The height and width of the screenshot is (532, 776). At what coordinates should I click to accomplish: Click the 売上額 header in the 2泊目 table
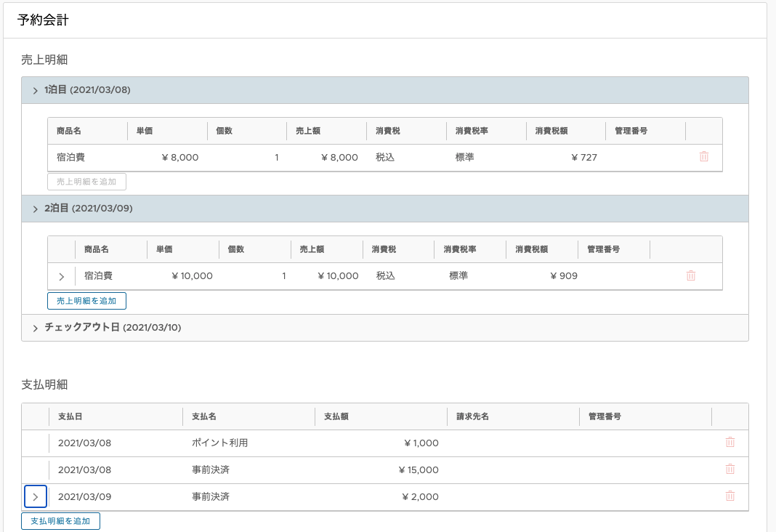[x=312, y=249]
